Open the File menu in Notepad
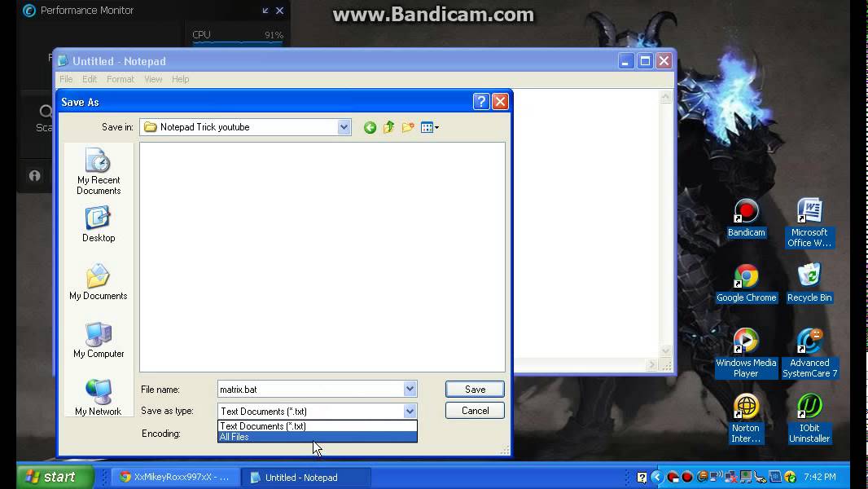 [x=66, y=79]
